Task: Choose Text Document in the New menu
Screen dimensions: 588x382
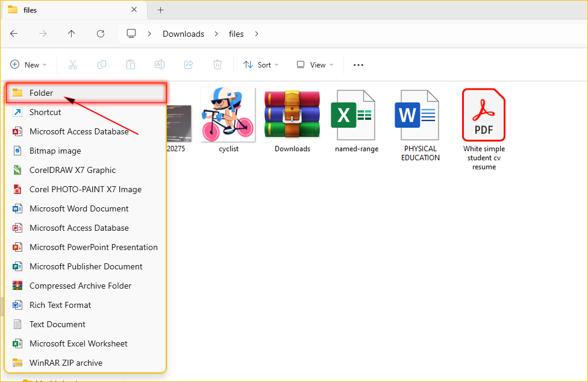Action: (x=57, y=324)
